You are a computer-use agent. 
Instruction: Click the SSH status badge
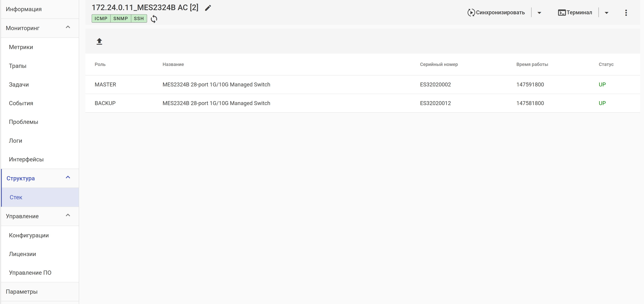click(139, 19)
